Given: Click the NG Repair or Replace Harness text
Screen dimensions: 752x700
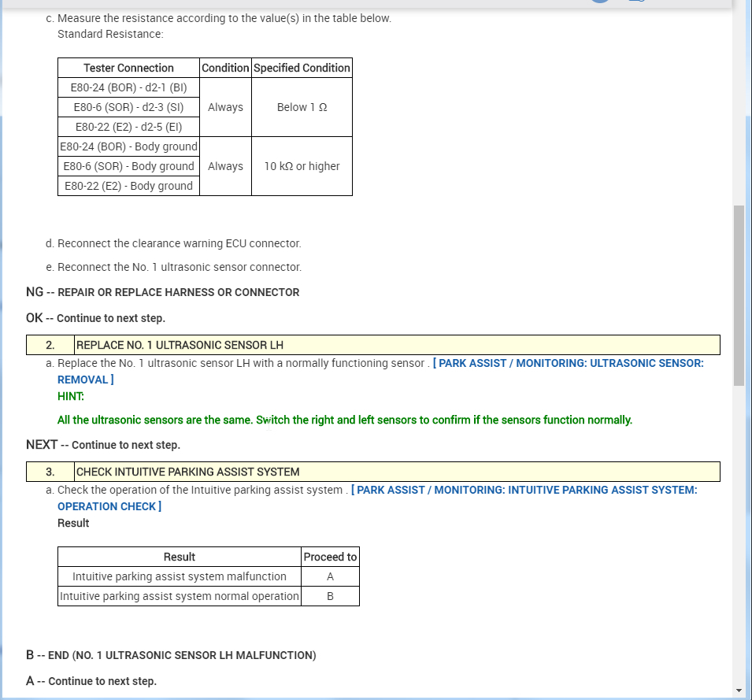Looking at the screenshot, I should (162, 292).
